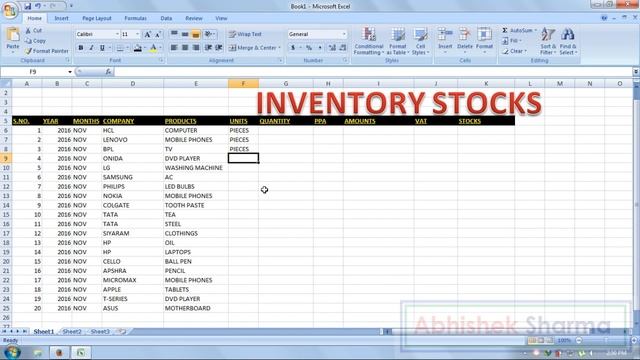Click AutoSum
Viewport: 640px width, 360px height.
tap(517, 30)
